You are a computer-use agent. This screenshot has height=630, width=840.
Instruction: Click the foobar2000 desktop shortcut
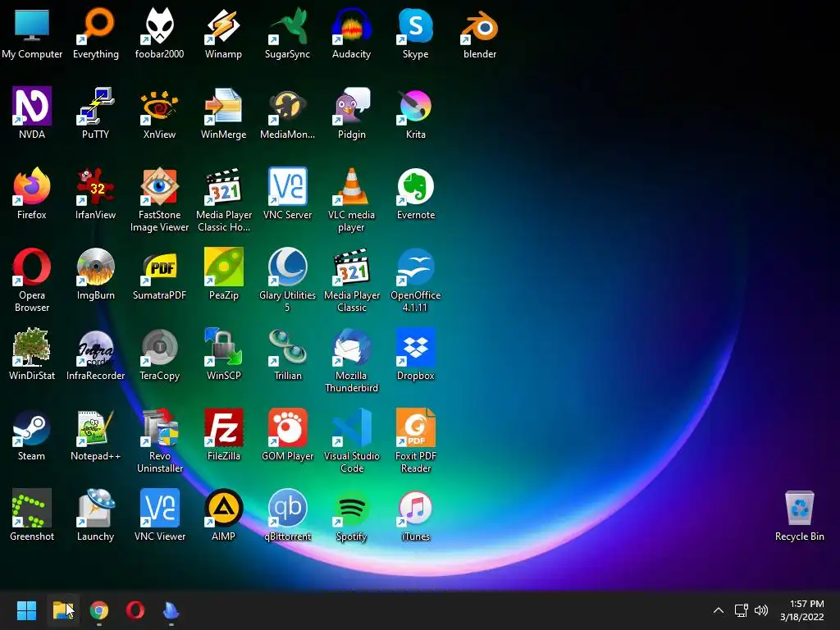[x=160, y=25]
